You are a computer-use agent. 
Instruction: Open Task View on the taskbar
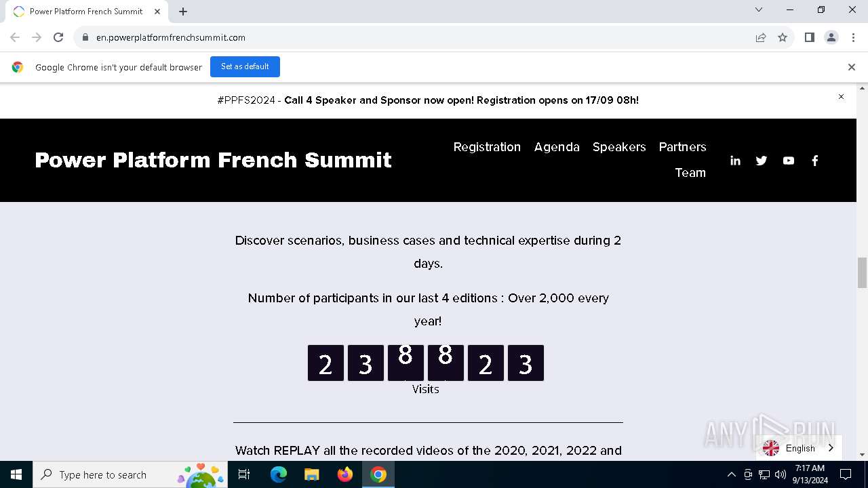tap(245, 474)
